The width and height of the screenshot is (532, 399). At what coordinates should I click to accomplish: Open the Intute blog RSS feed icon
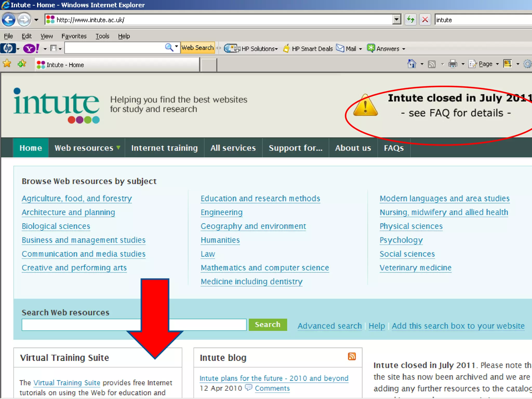(x=352, y=356)
